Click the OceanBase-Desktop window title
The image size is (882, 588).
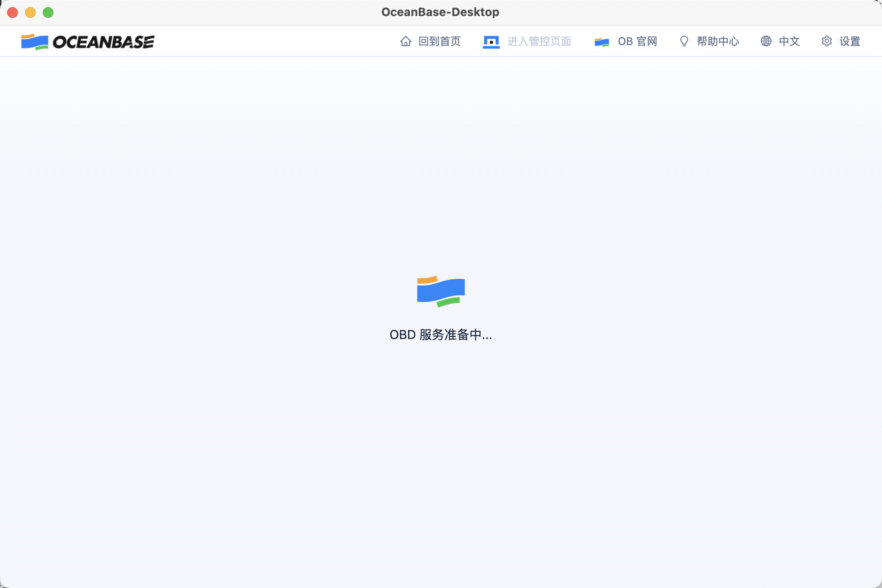click(x=440, y=12)
